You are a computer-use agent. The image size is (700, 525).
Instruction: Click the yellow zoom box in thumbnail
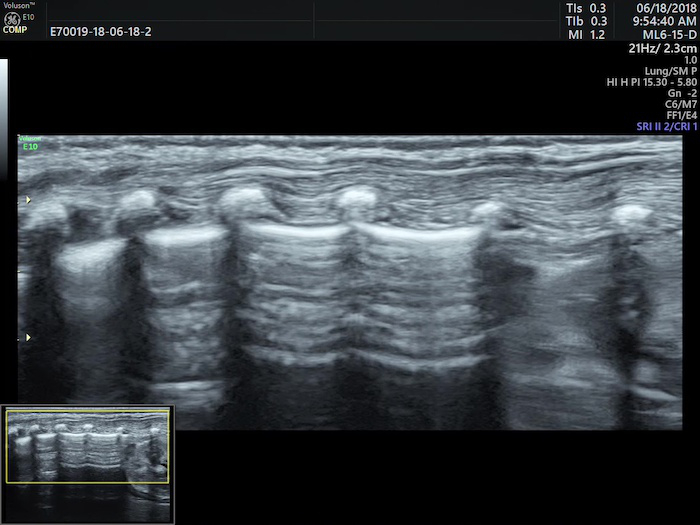click(x=88, y=446)
